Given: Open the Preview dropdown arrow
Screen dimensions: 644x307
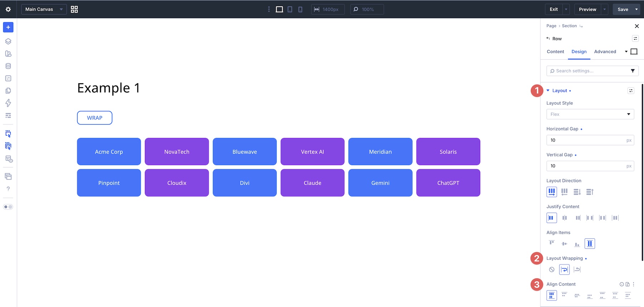Looking at the screenshot, I should click(x=605, y=9).
